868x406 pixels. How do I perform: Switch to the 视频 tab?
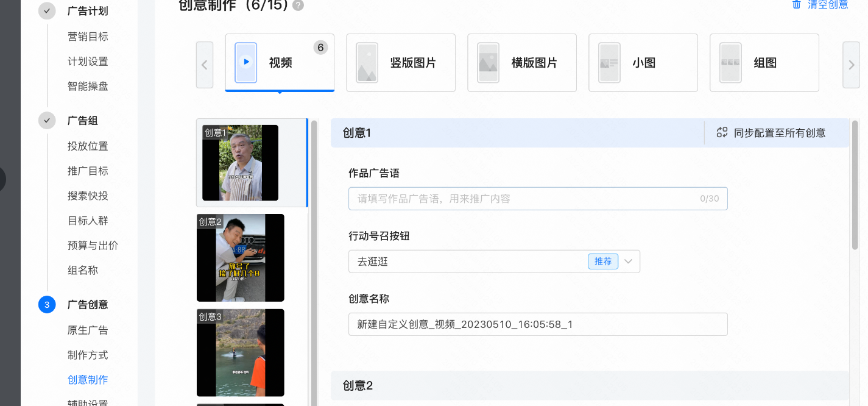point(279,63)
